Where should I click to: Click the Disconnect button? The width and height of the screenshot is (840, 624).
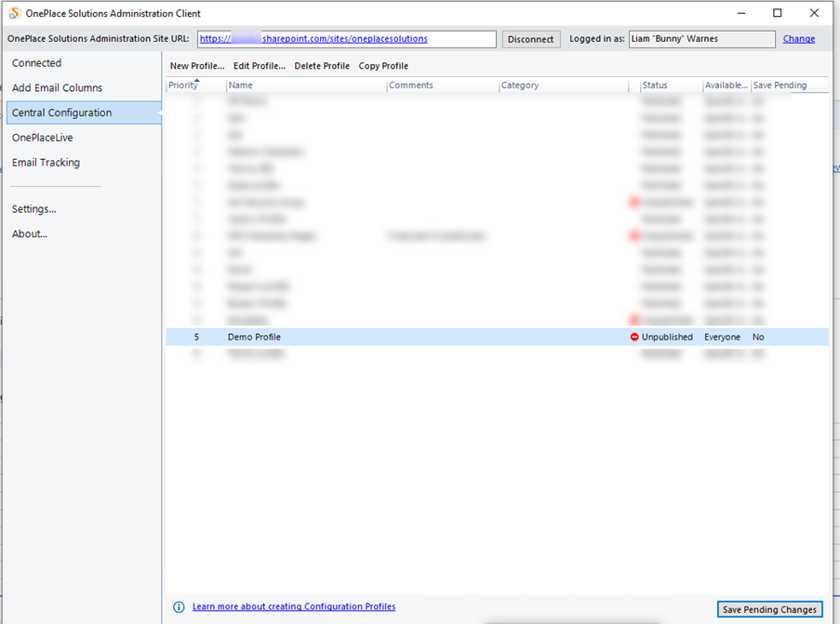[x=531, y=39]
